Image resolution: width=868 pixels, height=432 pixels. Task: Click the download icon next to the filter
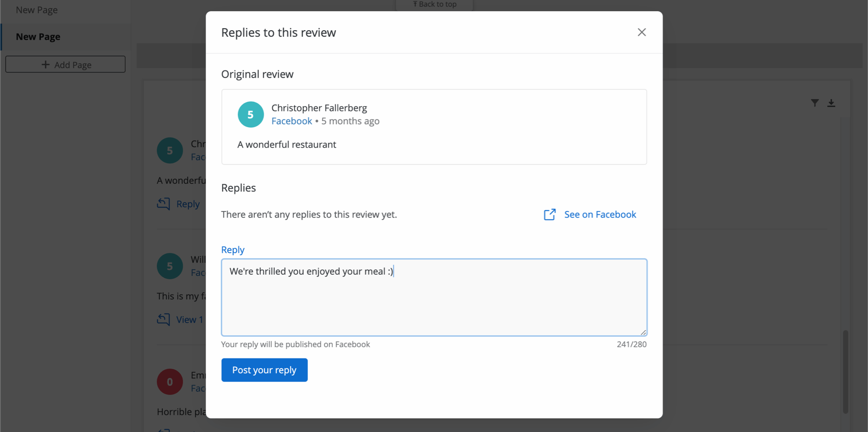[x=831, y=103]
